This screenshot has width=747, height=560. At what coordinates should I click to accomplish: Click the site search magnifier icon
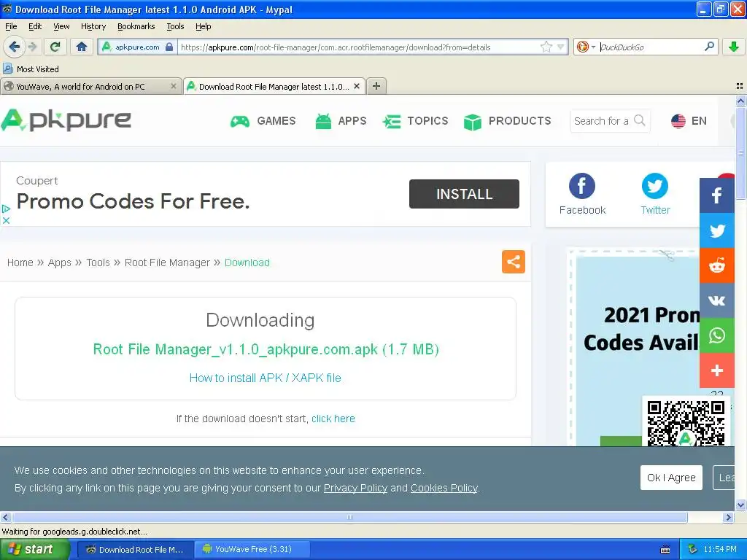point(640,120)
